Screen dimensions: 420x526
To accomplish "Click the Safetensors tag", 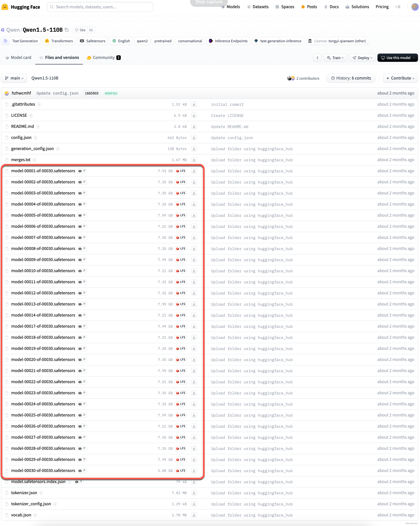I will [x=93, y=41].
